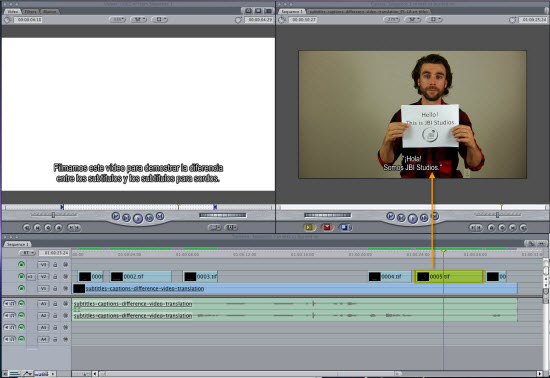Click the v1 source destination control
The image size is (550, 378).
click(31, 277)
